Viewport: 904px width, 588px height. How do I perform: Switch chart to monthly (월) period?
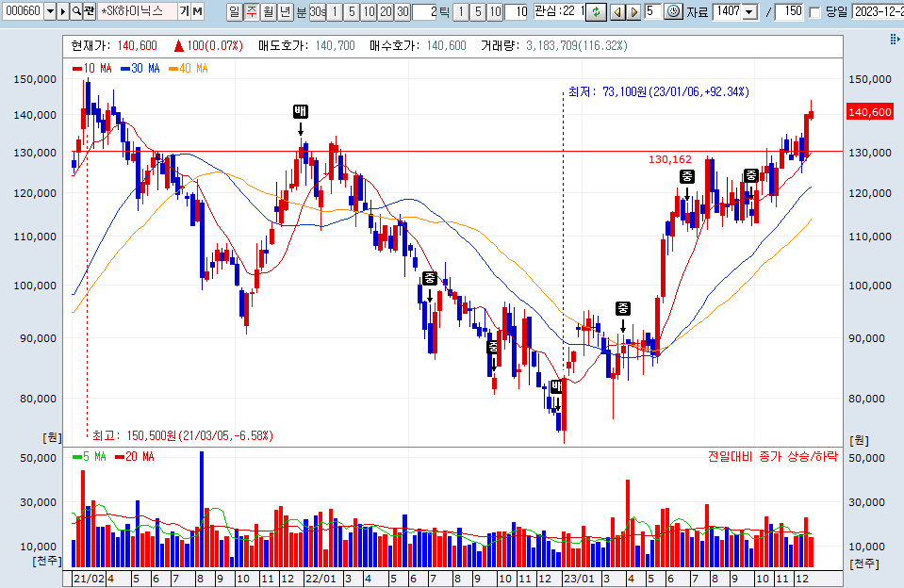269,11
